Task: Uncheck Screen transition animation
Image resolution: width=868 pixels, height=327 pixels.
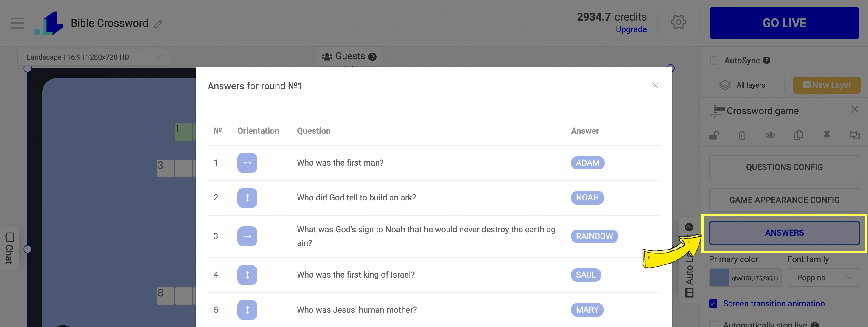Action: tap(713, 304)
